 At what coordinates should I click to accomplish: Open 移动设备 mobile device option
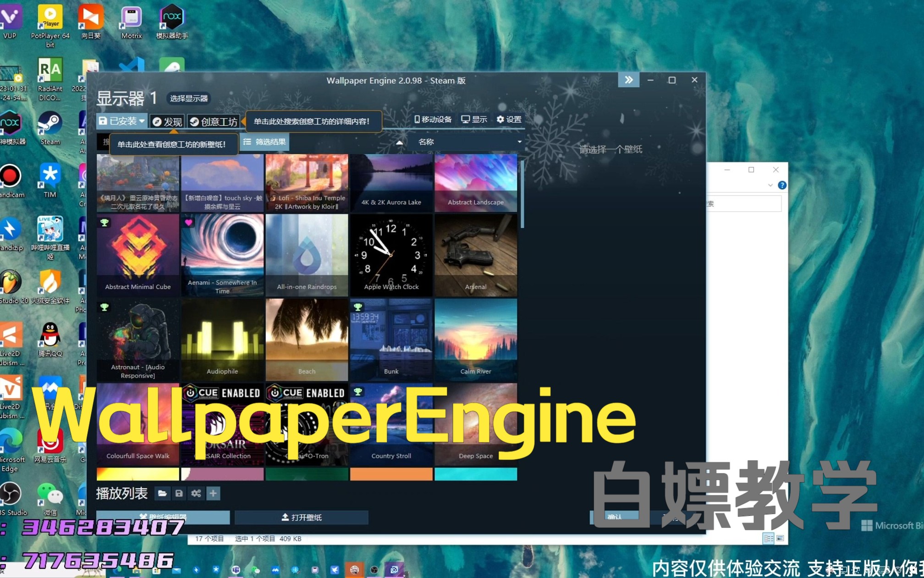433,119
